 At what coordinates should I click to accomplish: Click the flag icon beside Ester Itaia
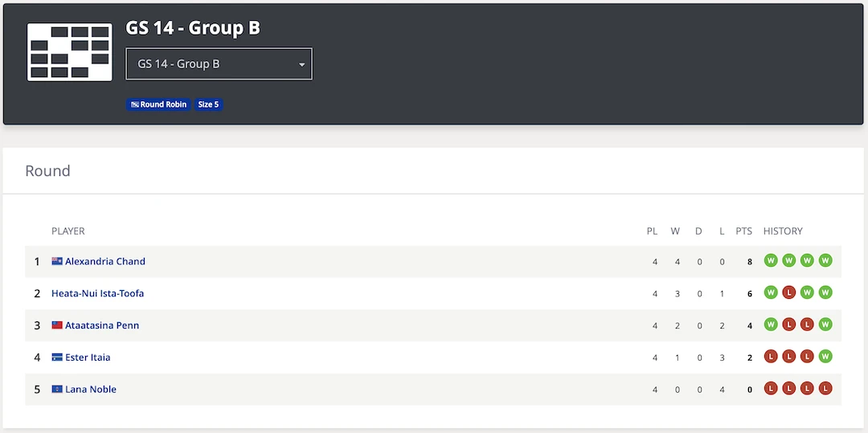[x=57, y=357]
